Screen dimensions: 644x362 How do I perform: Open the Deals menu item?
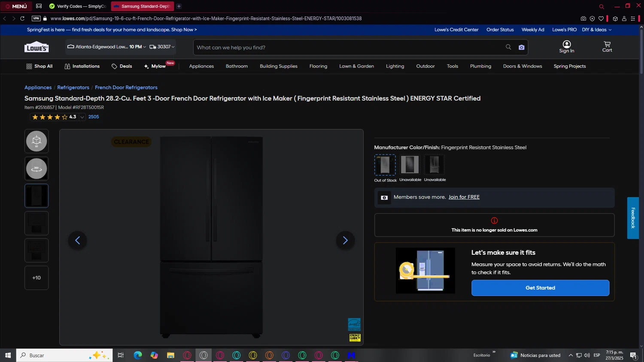pyautogui.click(x=122, y=66)
